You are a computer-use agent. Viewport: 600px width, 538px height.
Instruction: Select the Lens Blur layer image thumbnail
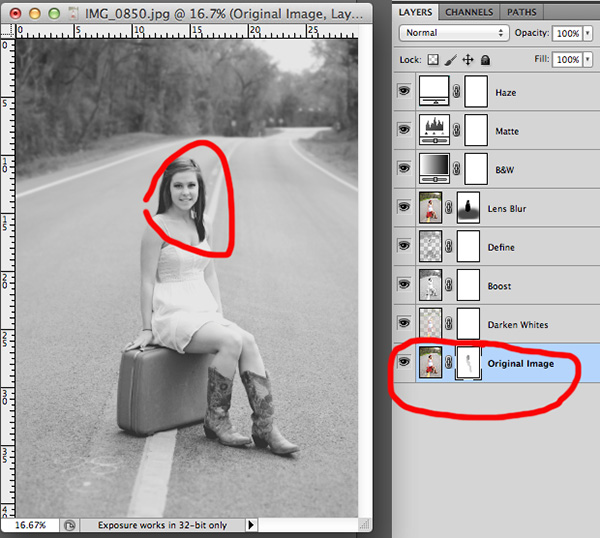(430, 207)
